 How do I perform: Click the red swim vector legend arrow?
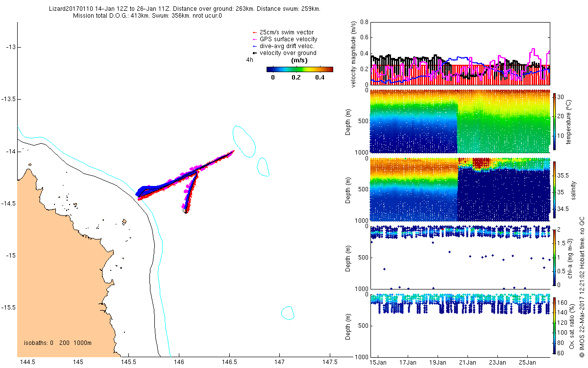[x=254, y=32]
